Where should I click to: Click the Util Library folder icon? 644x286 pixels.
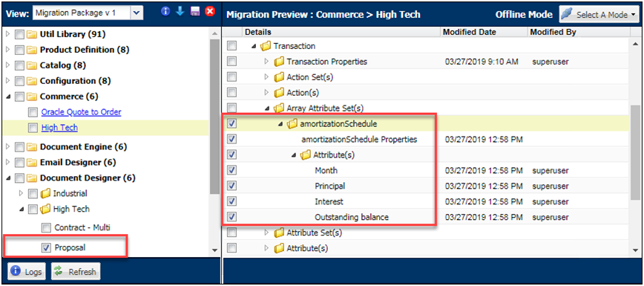pyautogui.click(x=32, y=35)
